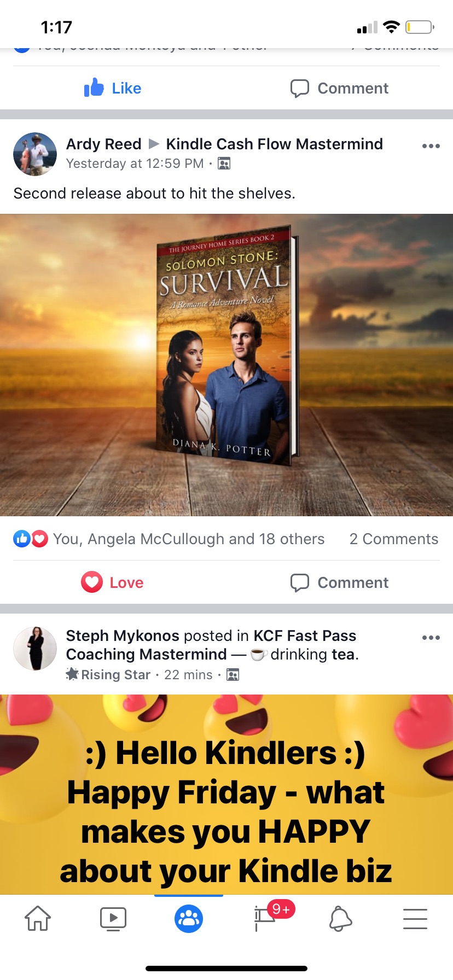Open Kindle Cash Flow Mastermind group
The image size is (453, 980).
(274, 144)
